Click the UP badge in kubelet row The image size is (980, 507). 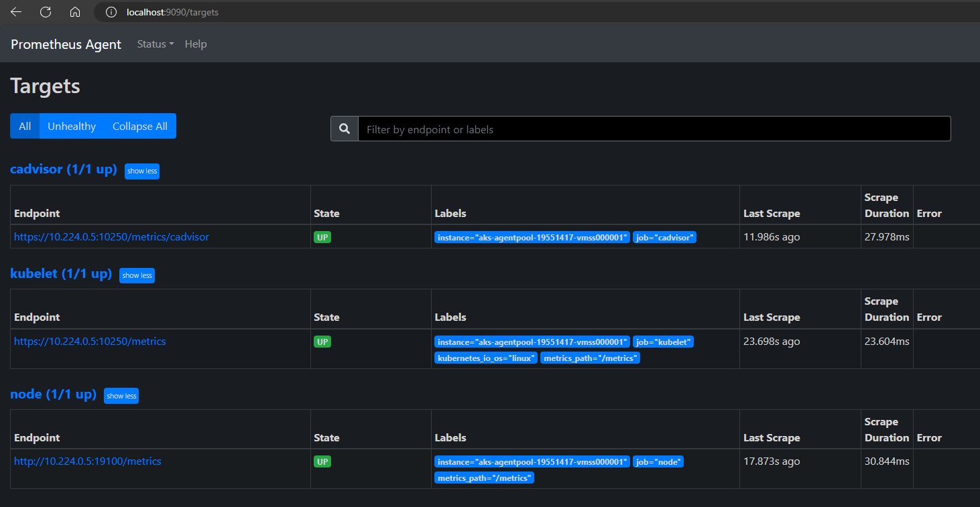tap(322, 342)
